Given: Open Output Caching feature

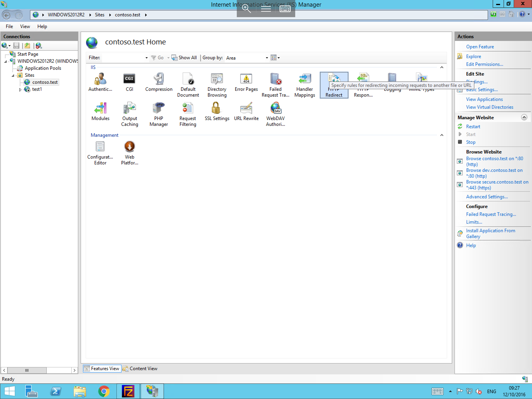Looking at the screenshot, I should (129, 114).
